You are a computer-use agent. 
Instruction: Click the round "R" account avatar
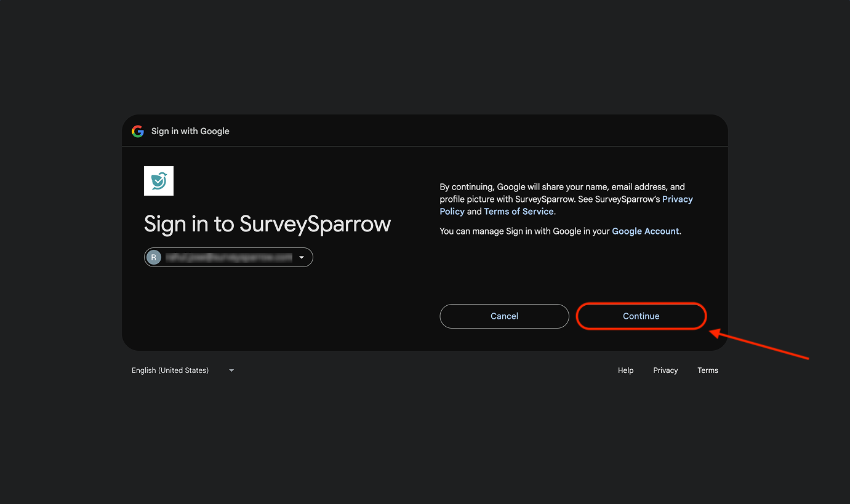click(x=154, y=257)
